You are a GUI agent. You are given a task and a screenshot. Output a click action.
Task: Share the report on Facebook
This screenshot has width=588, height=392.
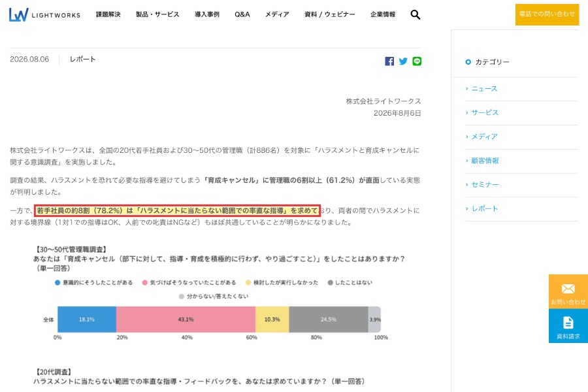point(389,61)
